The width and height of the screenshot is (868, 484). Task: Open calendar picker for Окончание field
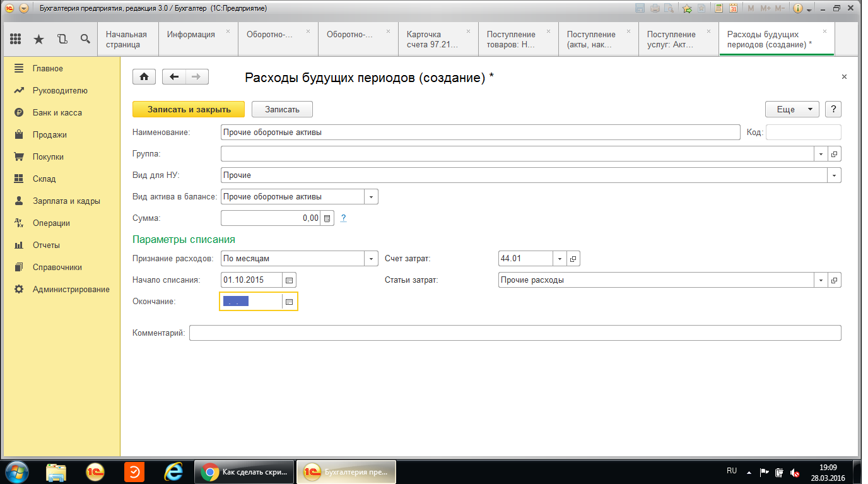pyautogui.click(x=289, y=302)
